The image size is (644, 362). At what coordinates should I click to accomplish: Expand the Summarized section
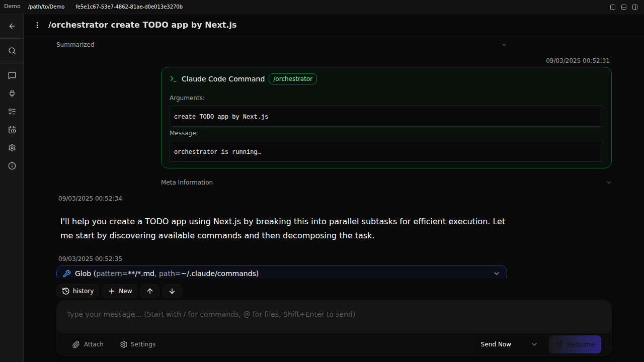pyautogui.click(x=504, y=45)
